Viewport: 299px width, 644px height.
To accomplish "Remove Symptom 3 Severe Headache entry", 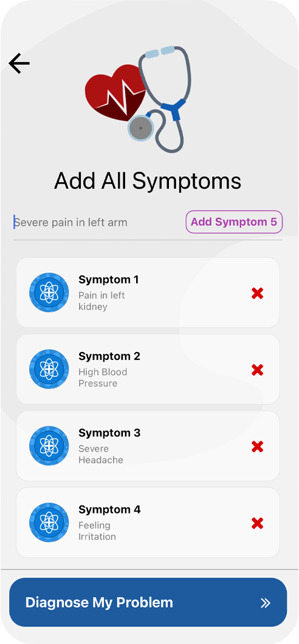I will click(x=258, y=447).
